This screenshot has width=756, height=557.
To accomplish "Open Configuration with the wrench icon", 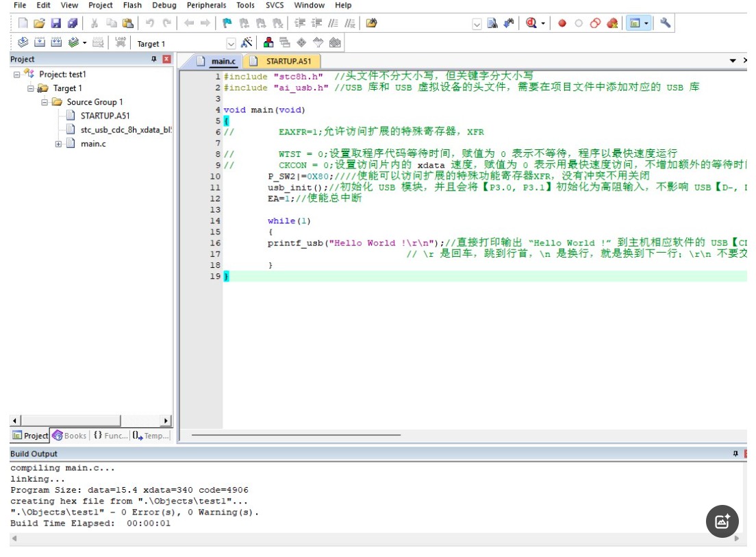I will tap(666, 23).
